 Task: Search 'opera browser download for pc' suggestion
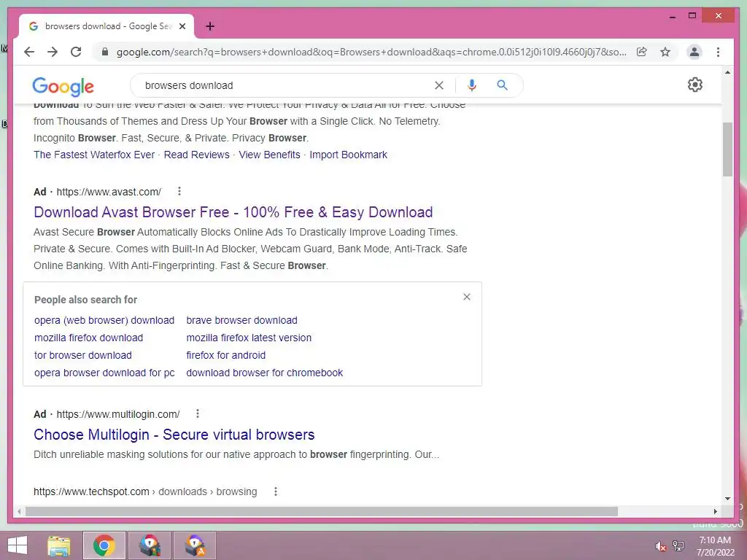(104, 373)
